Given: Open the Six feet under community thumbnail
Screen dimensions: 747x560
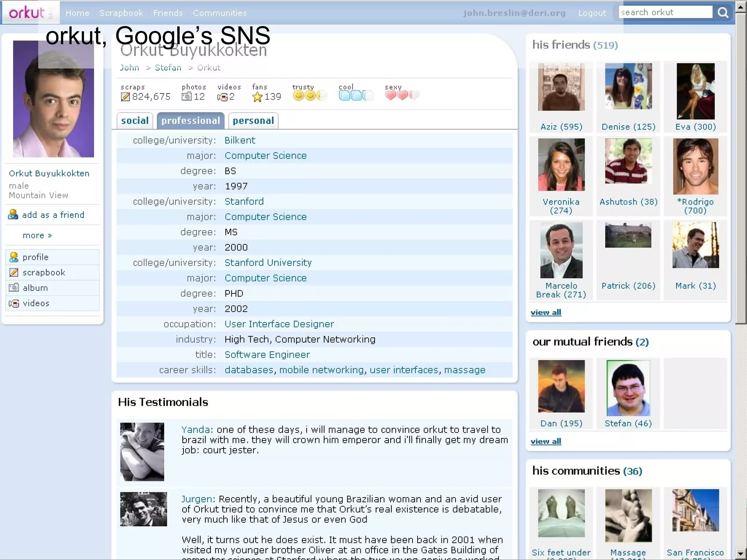Looking at the screenshot, I should tap(561, 513).
